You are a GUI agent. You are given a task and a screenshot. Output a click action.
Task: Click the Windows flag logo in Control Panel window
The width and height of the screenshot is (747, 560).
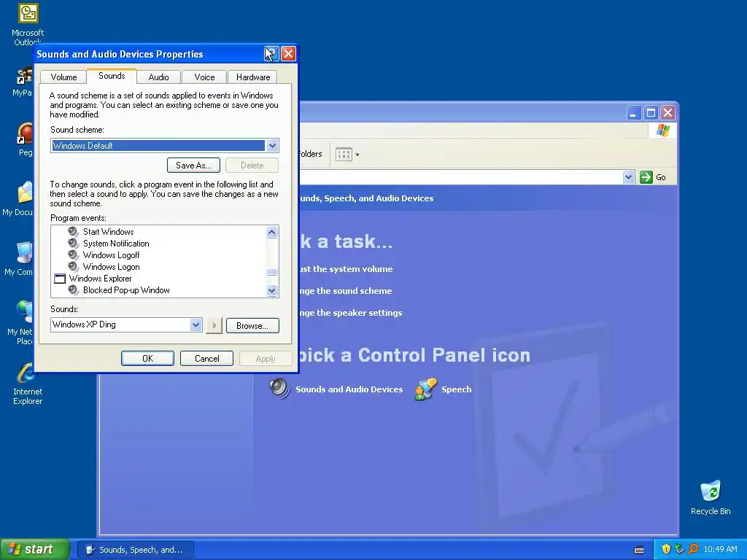(x=662, y=131)
